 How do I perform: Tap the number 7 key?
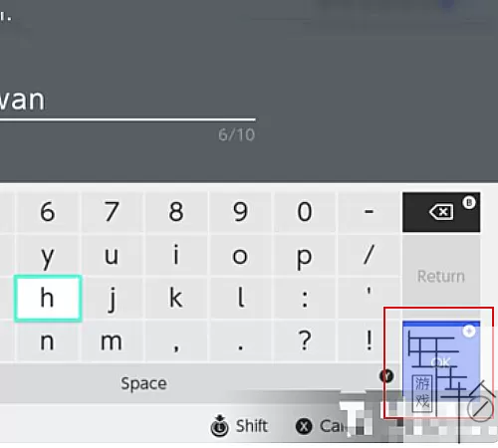tap(113, 212)
